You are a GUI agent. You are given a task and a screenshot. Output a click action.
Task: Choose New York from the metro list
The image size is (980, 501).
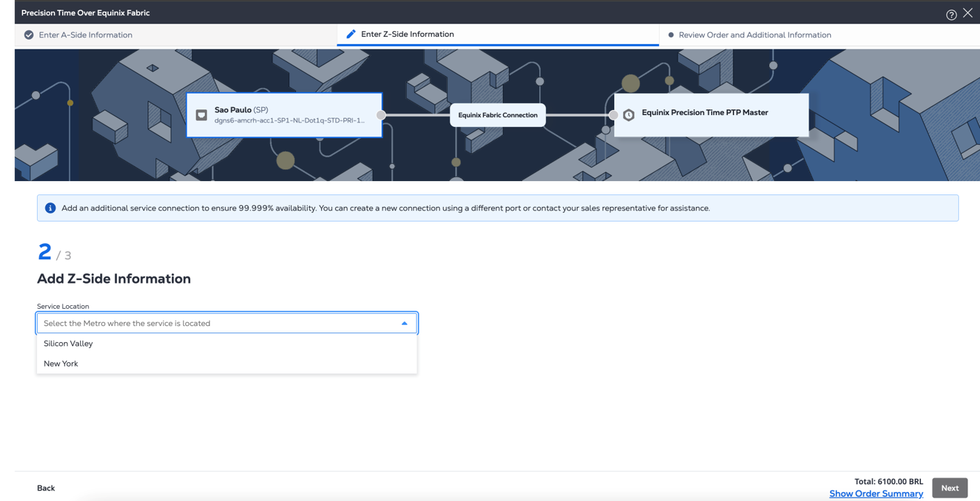coord(227,364)
